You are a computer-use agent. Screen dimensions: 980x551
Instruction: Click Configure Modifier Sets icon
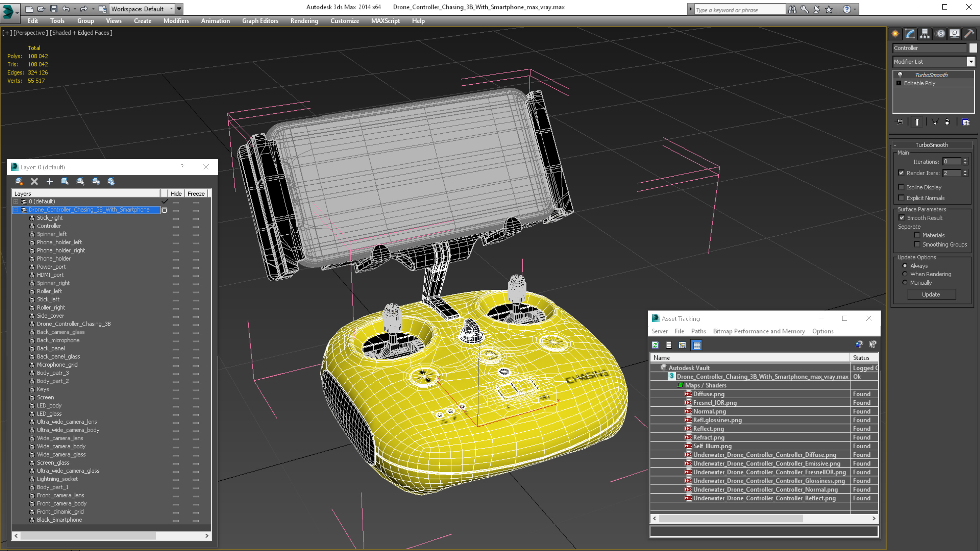click(966, 122)
